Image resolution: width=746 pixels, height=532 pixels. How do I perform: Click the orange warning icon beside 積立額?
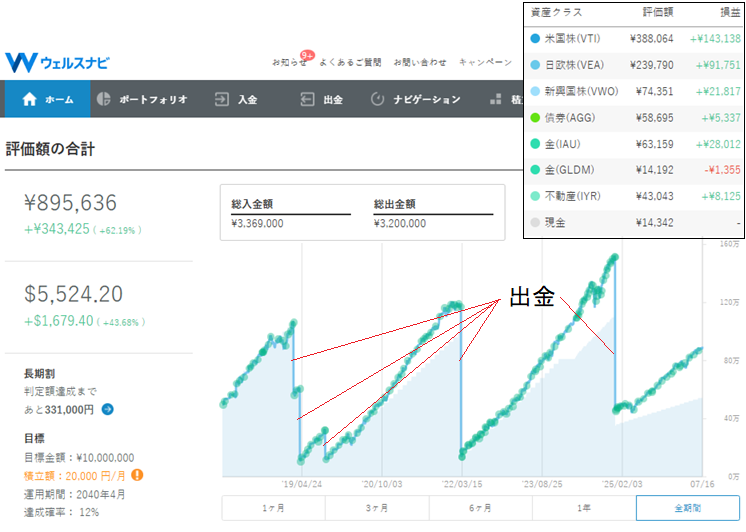[x=137, y=475]
